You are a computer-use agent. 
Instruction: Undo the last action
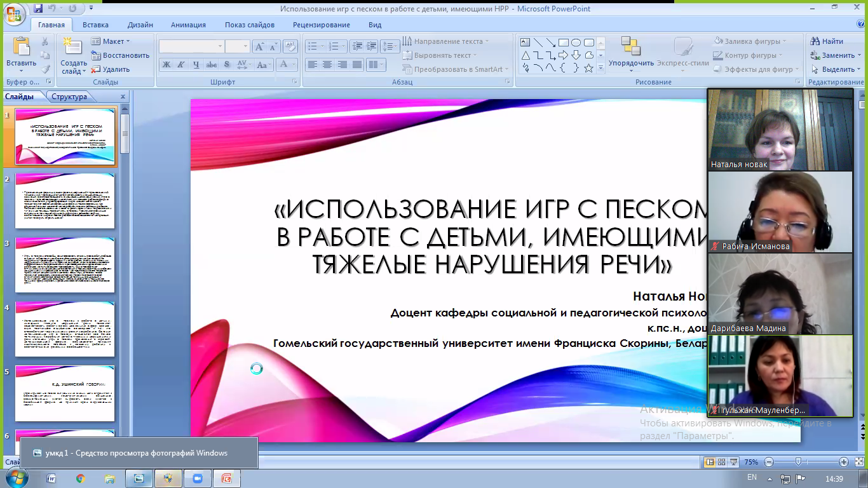[53, 9]
